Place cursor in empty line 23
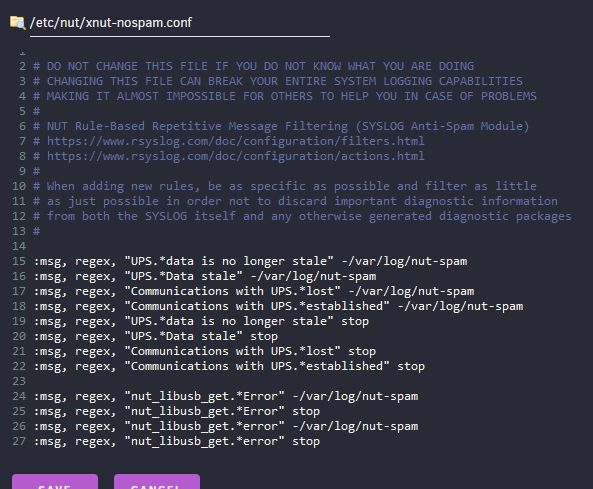Screen dimensions: 593x489 [303, 381]
